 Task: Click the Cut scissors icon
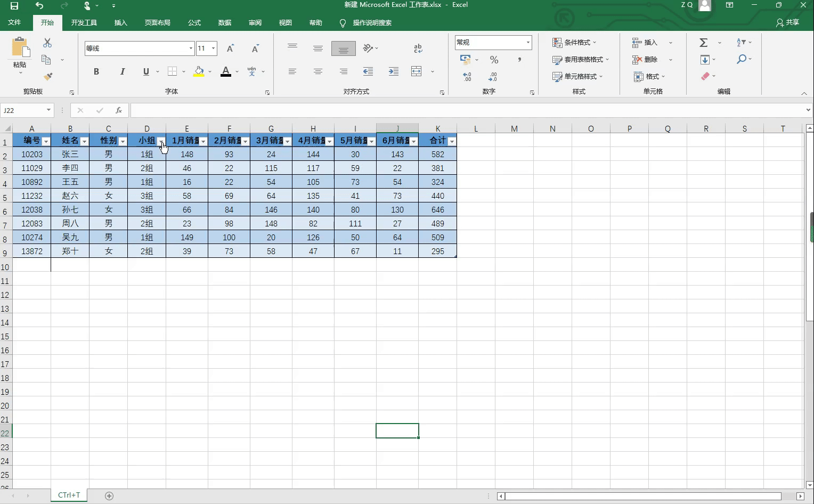(x=47, y=43)
